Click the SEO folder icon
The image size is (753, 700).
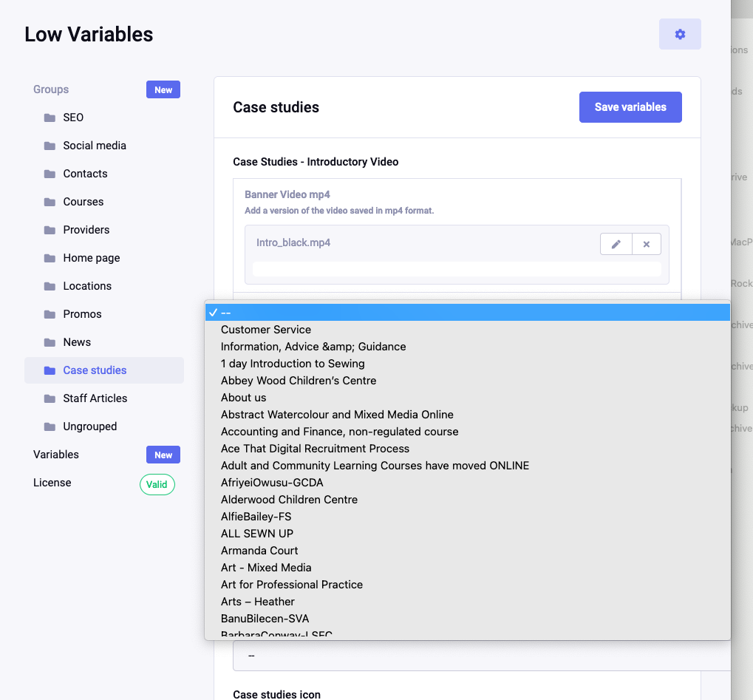point(50,118)
